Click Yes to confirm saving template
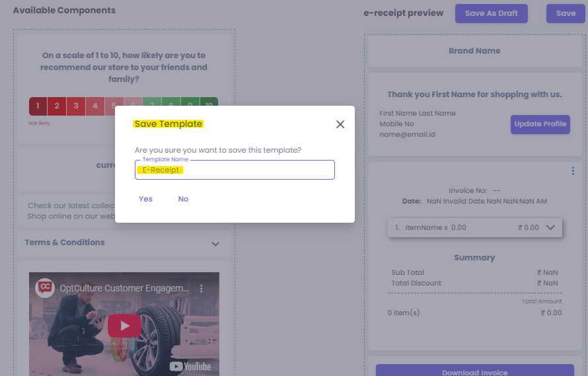 [146, 199]
